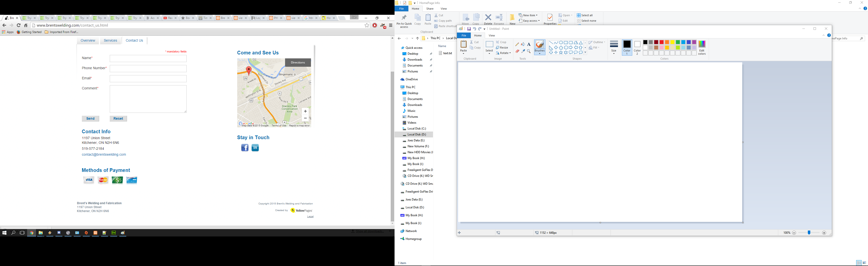868x266 pixels.
Task: Click the Name input field
Action: pyautogui.click(x=148, y=58)
